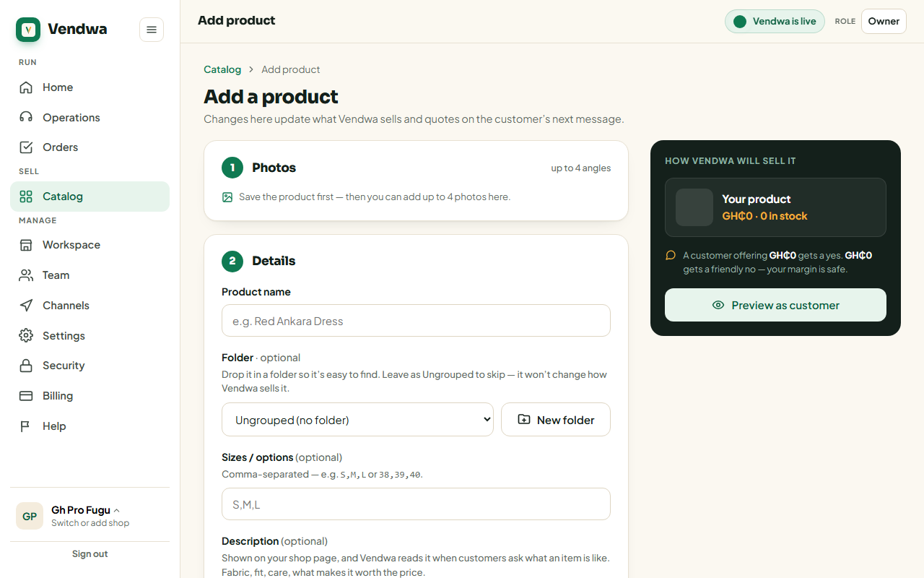This screenshot has height=578, width=924.
Task: Focus the Product name input field
Action: (x=416, y=321)
